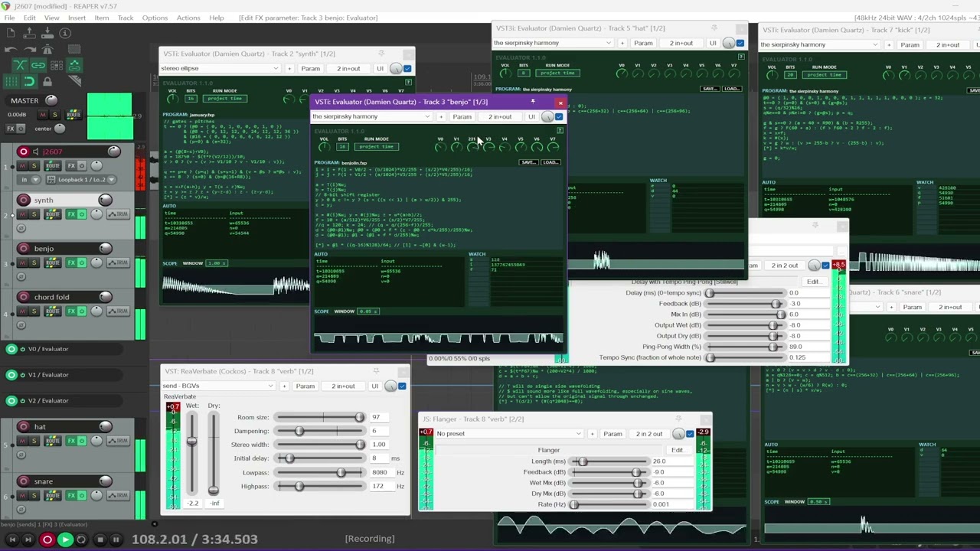980x551 pixels.
Task: Open preset dropdown in benjo Evaluator window
Action: coord(371,116)
